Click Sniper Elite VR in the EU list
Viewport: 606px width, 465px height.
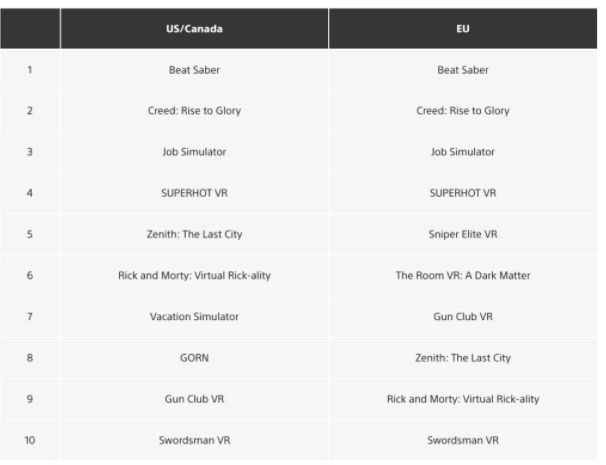click(x=462, y=234)
